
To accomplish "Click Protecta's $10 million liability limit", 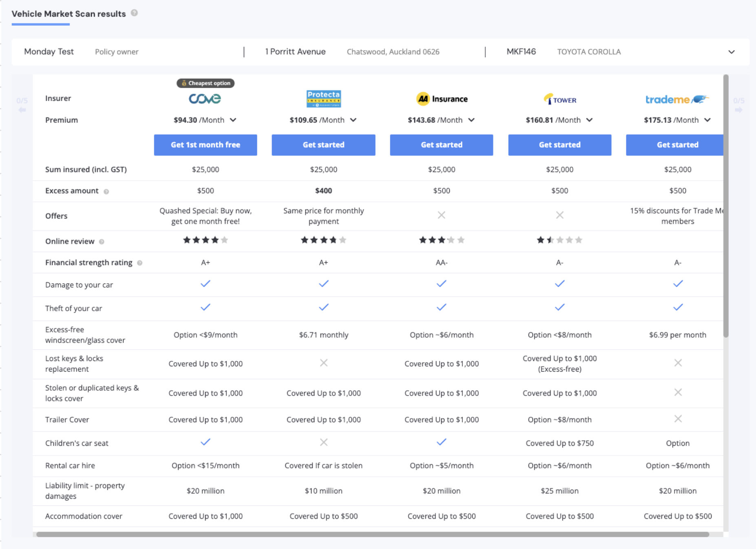I will point(324,491).
